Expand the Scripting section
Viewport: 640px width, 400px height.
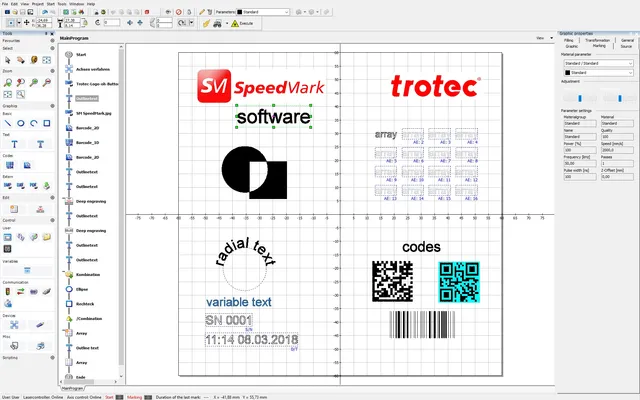coord(52,358)
